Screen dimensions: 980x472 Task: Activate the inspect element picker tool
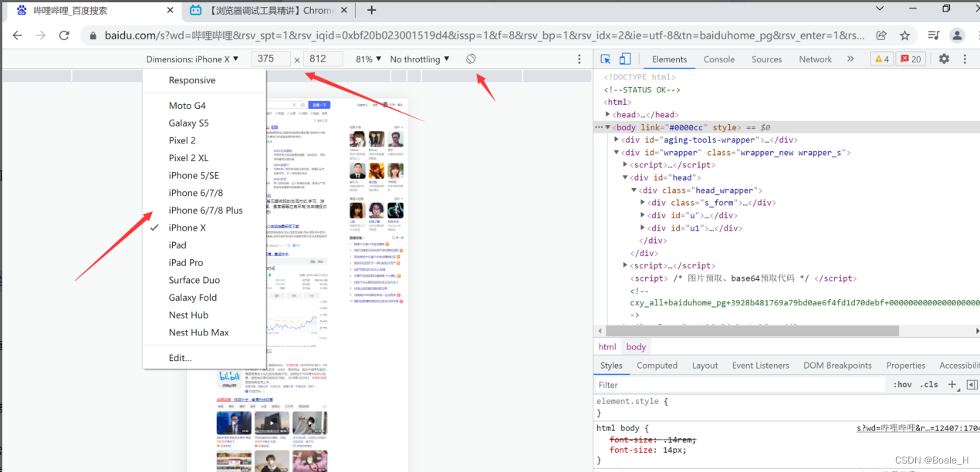(x=606, y=59)
